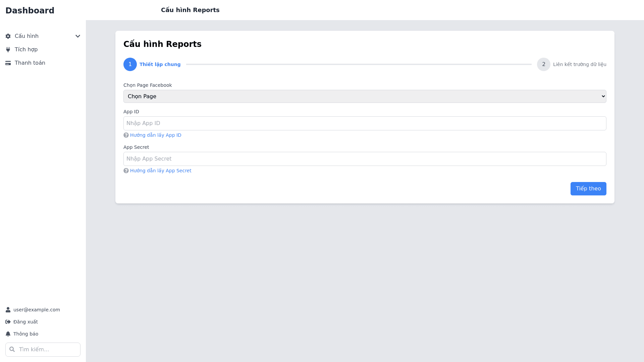644x362 pixels.
Task: Open Hướng dẫn lấy App ID link
Action: (156, 135)
